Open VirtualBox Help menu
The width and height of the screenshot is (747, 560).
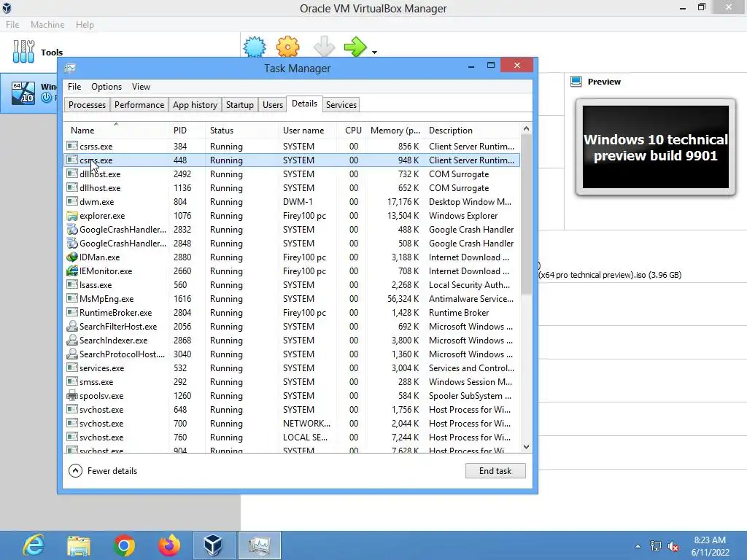[x=85, y=24]
